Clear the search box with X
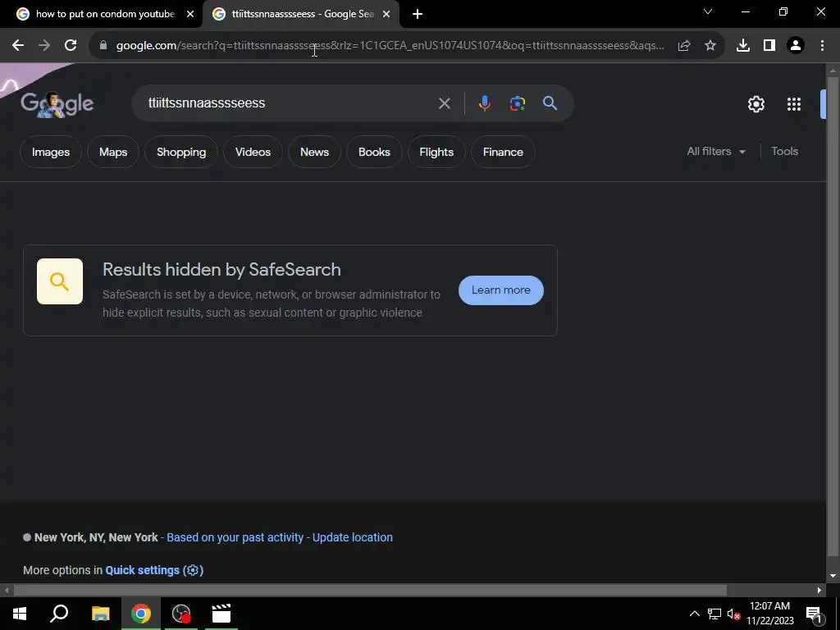 pos(444,103)
